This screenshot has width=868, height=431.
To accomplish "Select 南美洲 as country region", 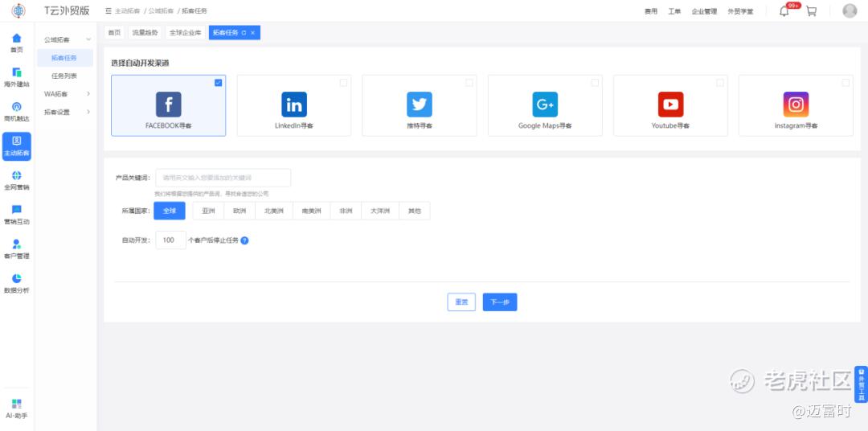I will (311, 211).
